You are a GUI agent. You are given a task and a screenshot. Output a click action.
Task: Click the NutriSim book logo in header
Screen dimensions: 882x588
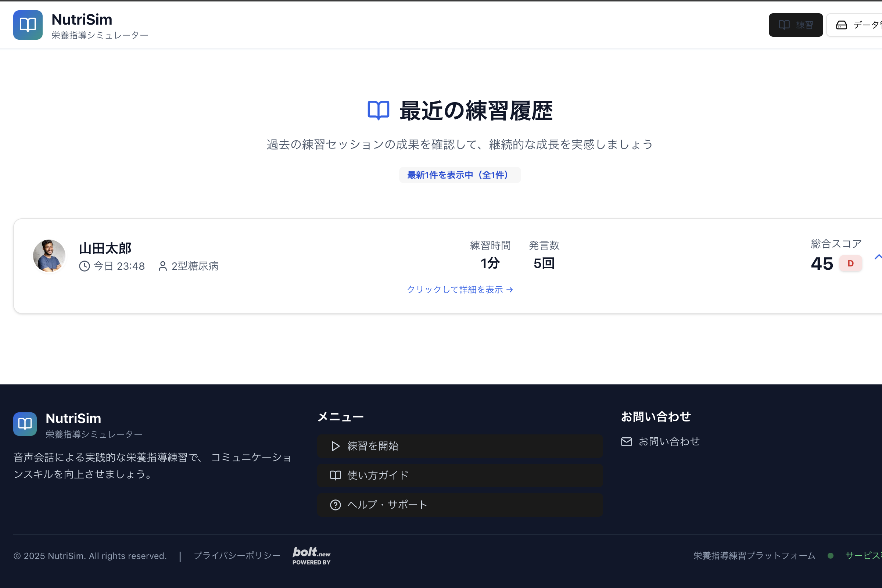click(28, 25)
